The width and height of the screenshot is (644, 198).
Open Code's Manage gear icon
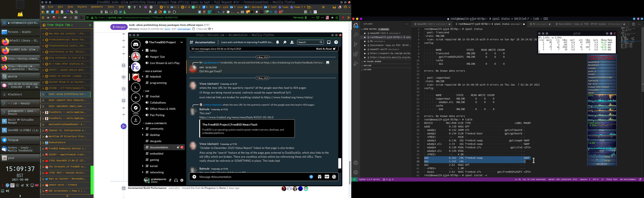click(356, 172)
